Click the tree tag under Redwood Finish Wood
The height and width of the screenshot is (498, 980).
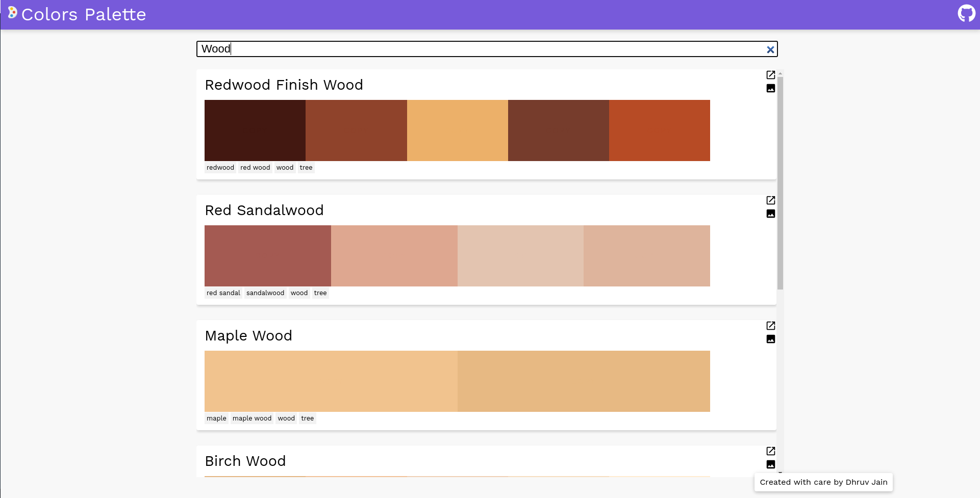306,167
